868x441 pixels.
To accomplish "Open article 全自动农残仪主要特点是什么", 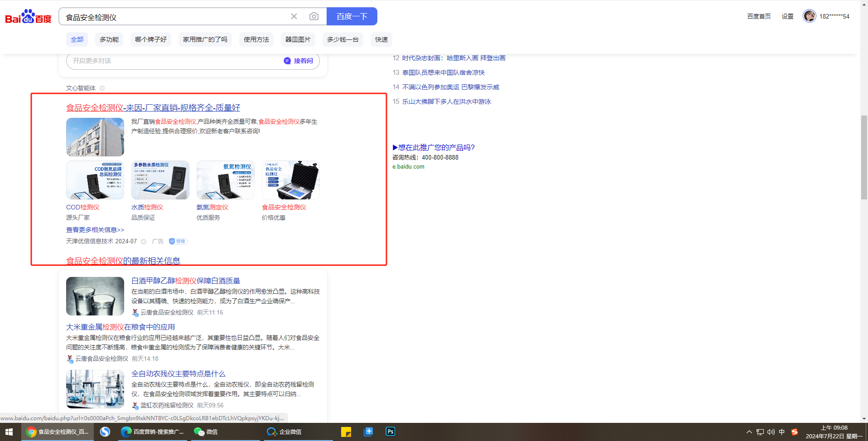I will coord(178,374).
